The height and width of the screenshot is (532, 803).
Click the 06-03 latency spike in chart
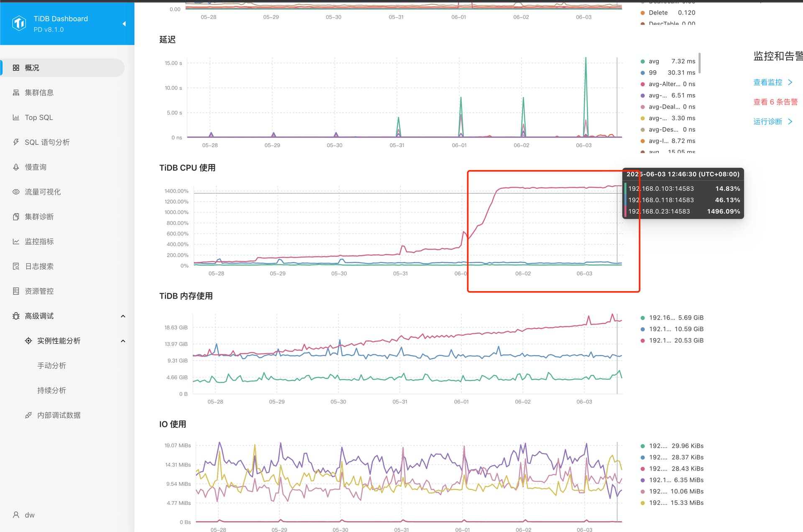[x=586, y=96]
